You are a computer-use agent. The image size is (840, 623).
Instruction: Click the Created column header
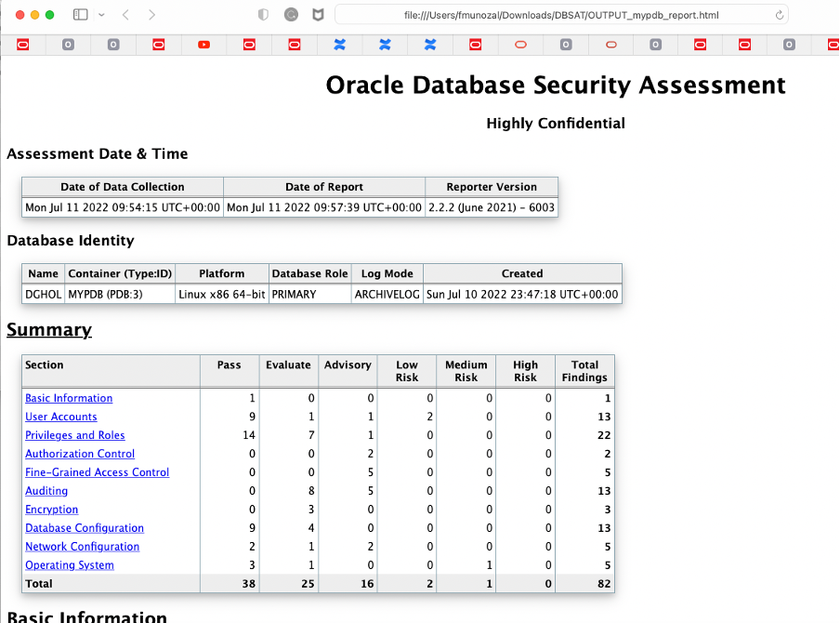[522, 274]
